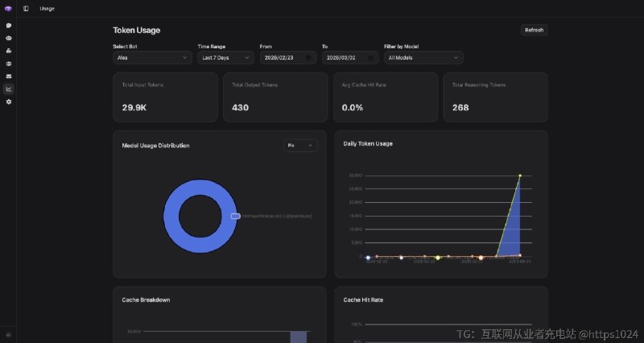This screenshot has width=644, height=343.
Task: Click the 0.0% cache hit rate value
Action: pos(353,108)
